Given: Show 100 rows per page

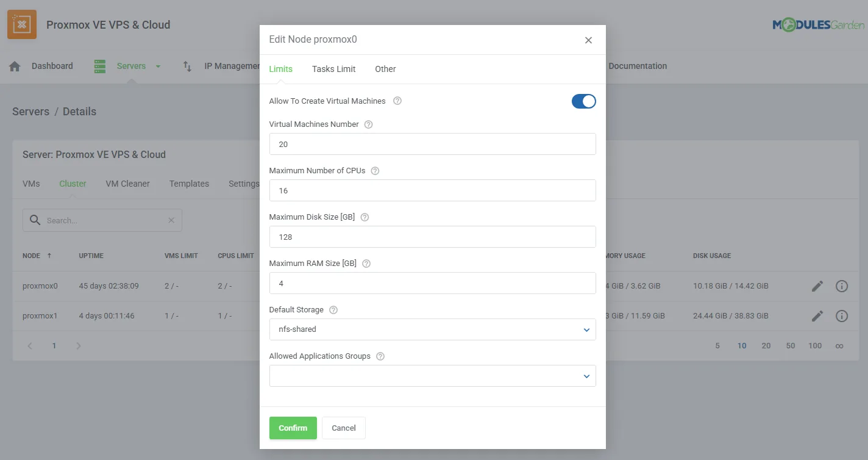Looking at the screenshot, I should coord(815,346).
